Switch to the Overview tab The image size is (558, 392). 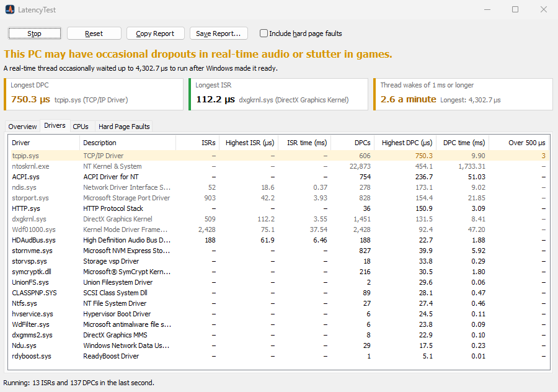tap(22, 127)
